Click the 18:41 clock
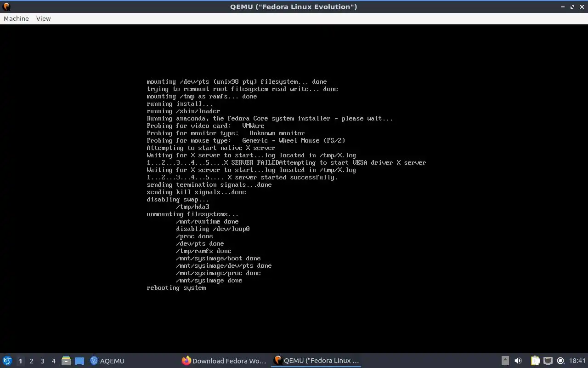 [x=577, y=361]
